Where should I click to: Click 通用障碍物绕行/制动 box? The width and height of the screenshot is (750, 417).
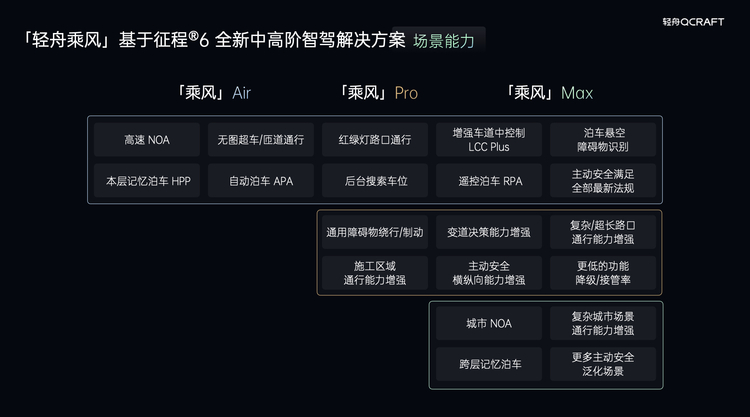(x=375, y=232)
